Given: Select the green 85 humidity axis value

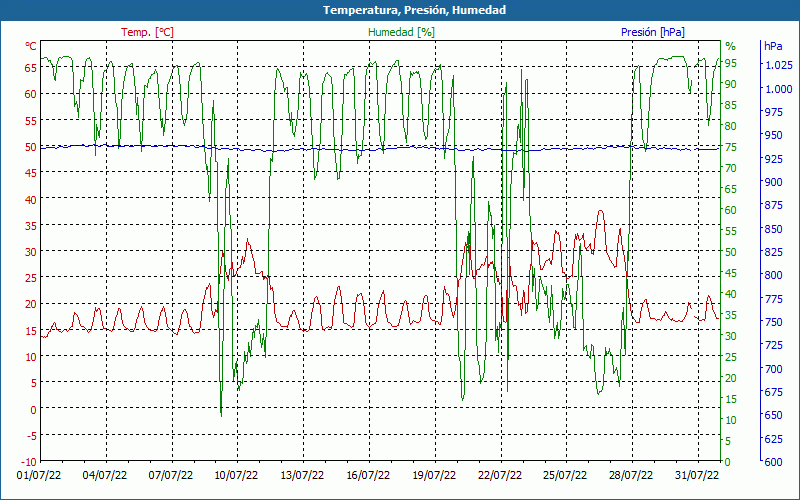Looking at the screenshot, I should pyautogui.click(x=731, y=105).
